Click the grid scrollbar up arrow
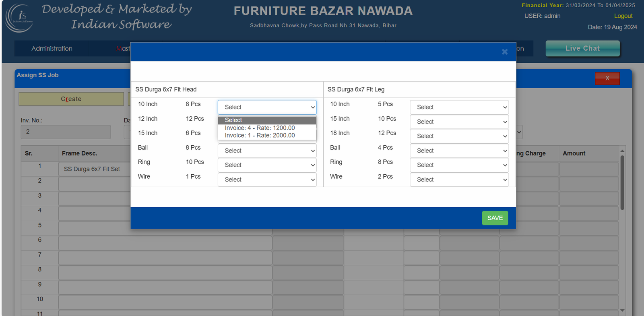The height and width of the screenshot is (316, 644). tap(622, 151)
